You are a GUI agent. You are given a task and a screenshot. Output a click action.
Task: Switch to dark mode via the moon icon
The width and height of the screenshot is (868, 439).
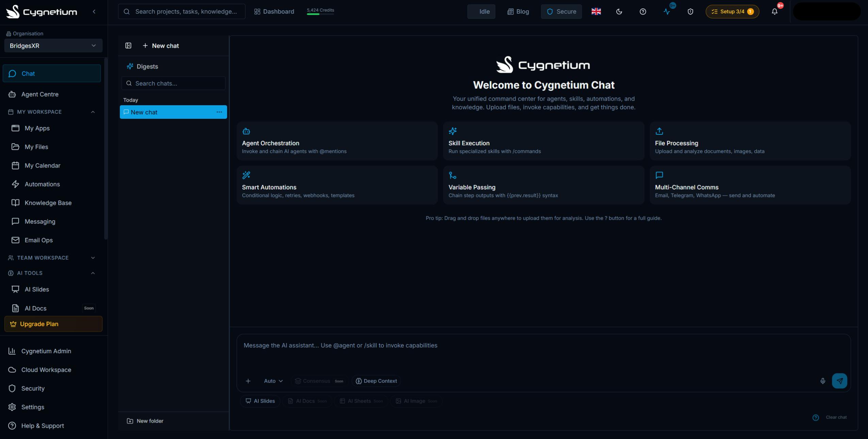click(619, 12)
